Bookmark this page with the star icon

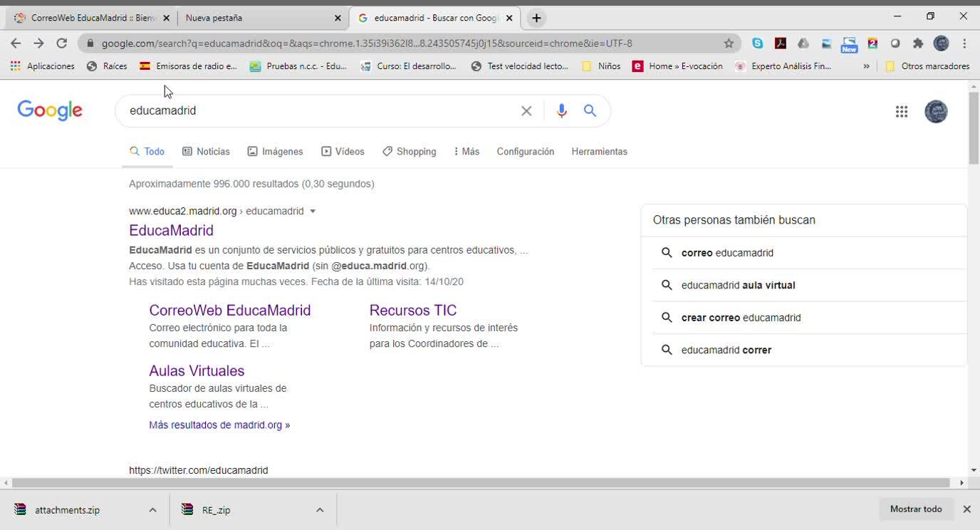coord(729,43)
